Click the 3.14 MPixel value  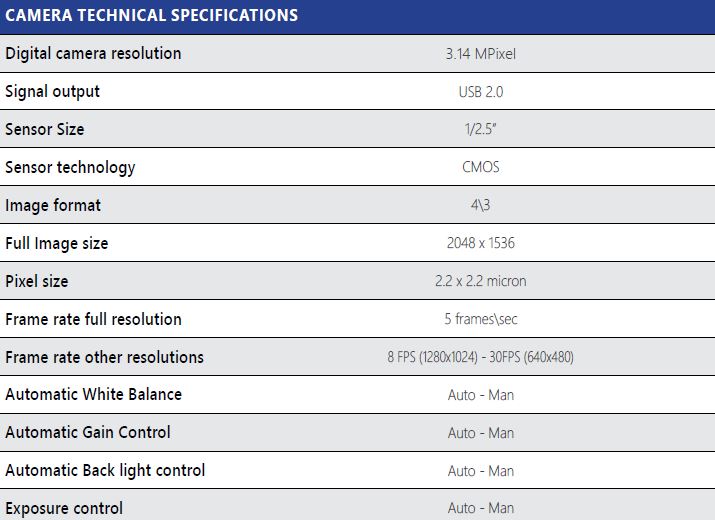click(x=481, y=54)
